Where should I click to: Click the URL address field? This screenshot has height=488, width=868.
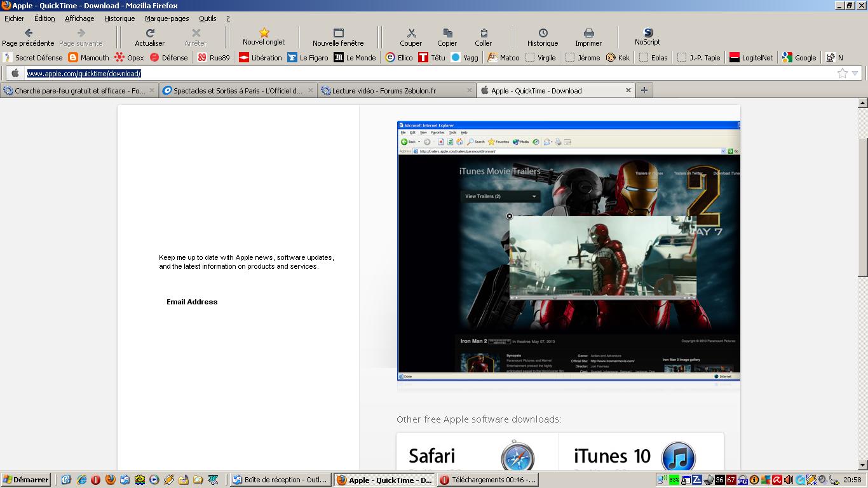coord(430,74)
